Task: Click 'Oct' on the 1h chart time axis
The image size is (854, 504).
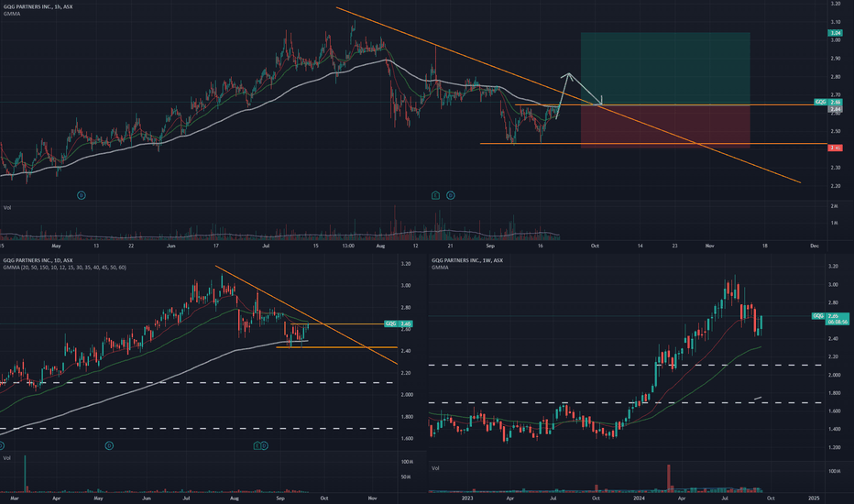Action: coord(595,246)
